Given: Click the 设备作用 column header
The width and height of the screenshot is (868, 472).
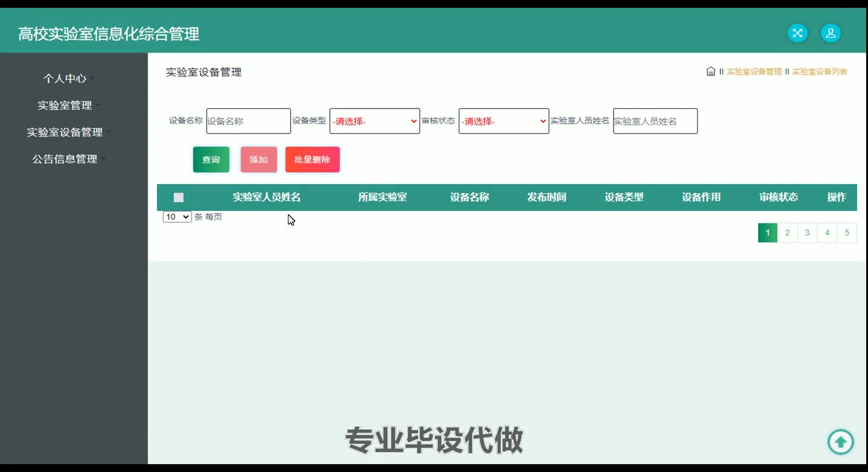Looking at the screenshot, I should (701, 197).
